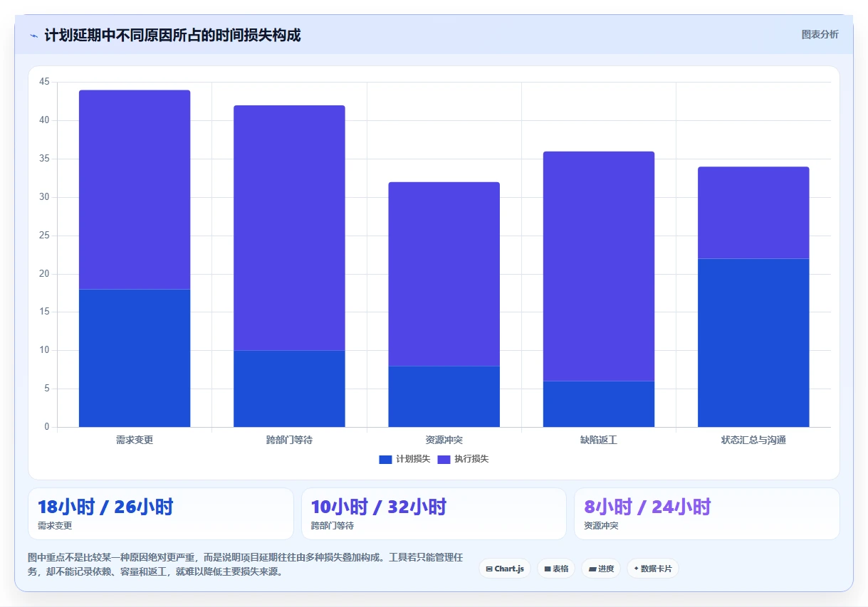The height and width of the screenshot is (607, 868).
Task: Click the 状态汇总与沟通 x-axis label
Action: pyautogui.click(x=753, y=440)
